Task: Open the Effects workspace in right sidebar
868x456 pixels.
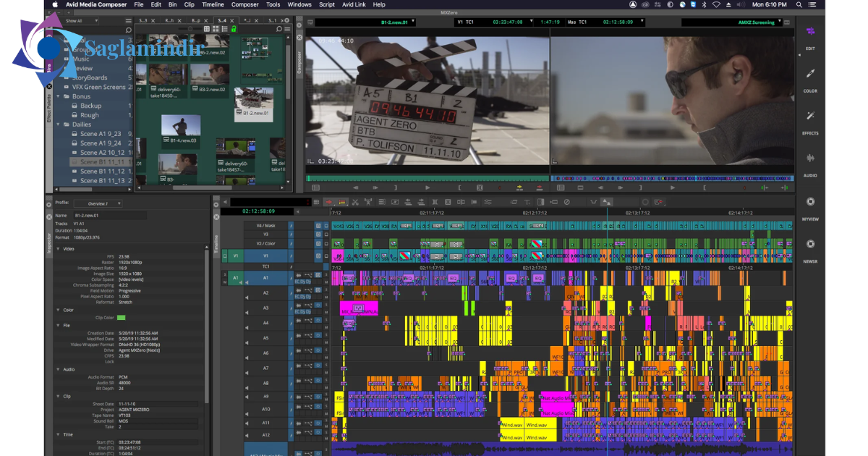Action: [810, 122]
